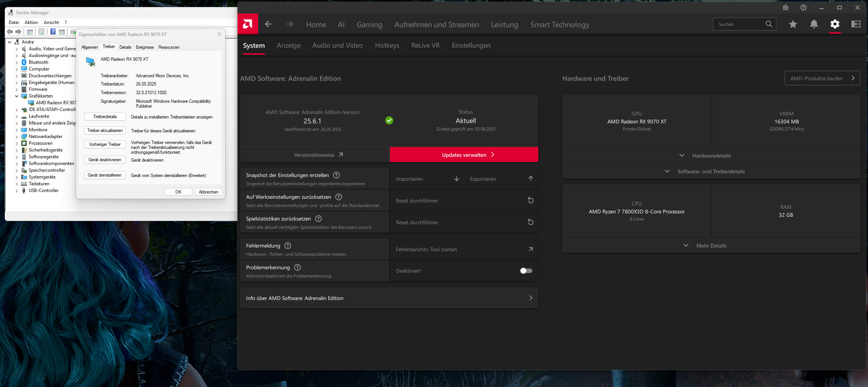Viewport: 868px width, 387px height.
Task: Click blue help icon in Geräte-Manager toolbar
Action: 53,32
